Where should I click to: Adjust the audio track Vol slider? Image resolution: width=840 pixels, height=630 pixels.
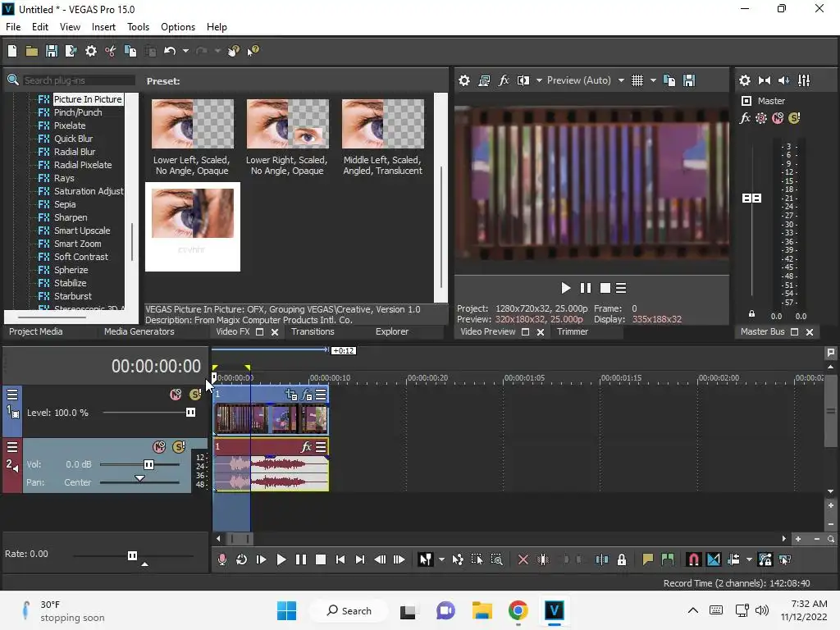[149, 464]
